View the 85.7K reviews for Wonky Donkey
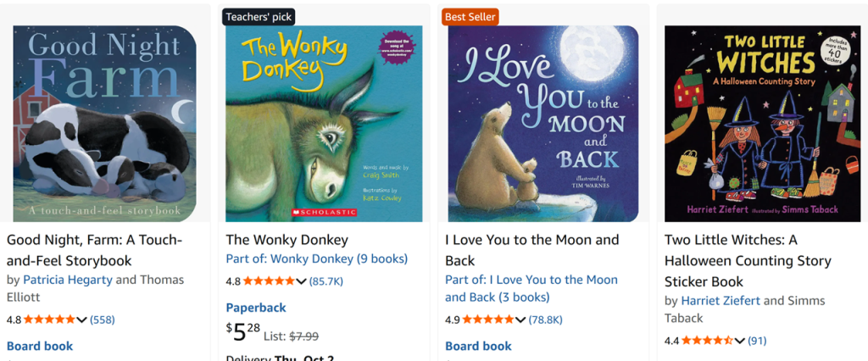The height and width of the screenshot is (361, 868). coord(325,280)
